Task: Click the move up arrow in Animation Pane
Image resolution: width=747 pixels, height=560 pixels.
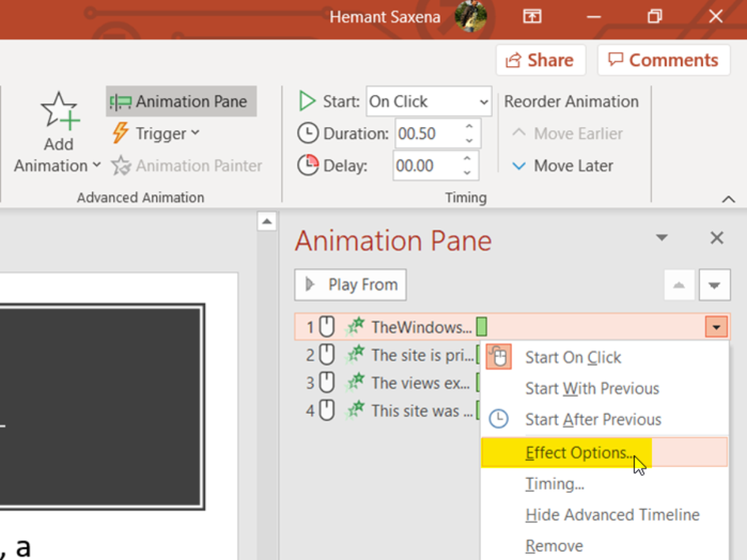Action: click(679, 285)
